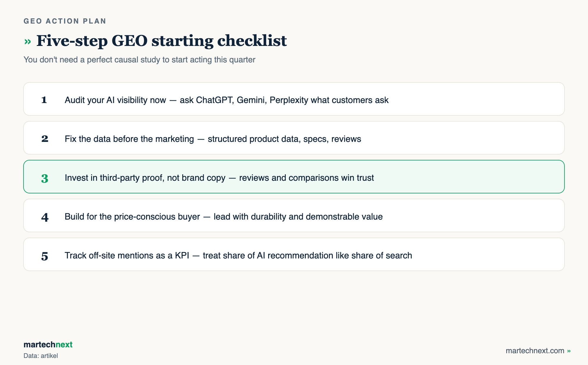Click the text 'reviews and comparisons win trust'
Screen dimensions: 588x365
(x=306, y=178)
